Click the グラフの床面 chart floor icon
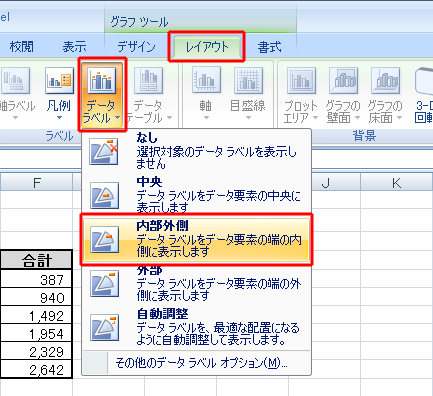The width and height of the screenshot is (433, 396). pos(385,81)
